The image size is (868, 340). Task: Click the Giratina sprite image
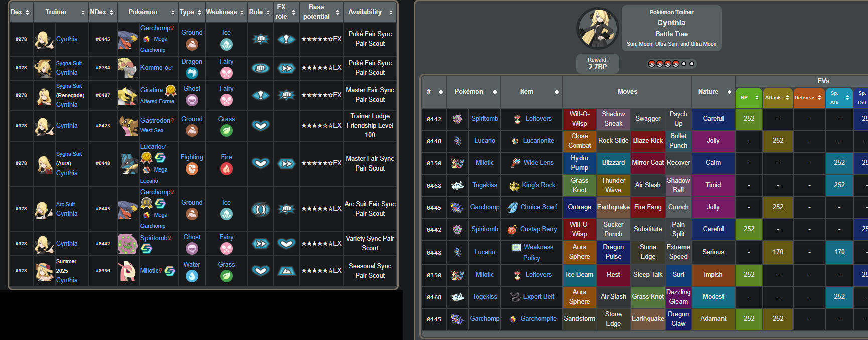click(128, 95)
